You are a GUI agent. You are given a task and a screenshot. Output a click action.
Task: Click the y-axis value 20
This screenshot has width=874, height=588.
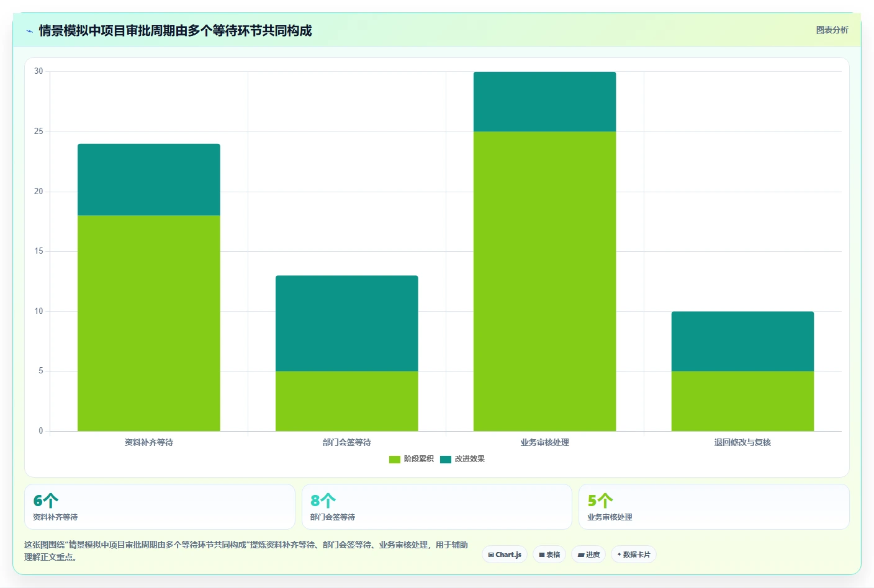[38, 192]
